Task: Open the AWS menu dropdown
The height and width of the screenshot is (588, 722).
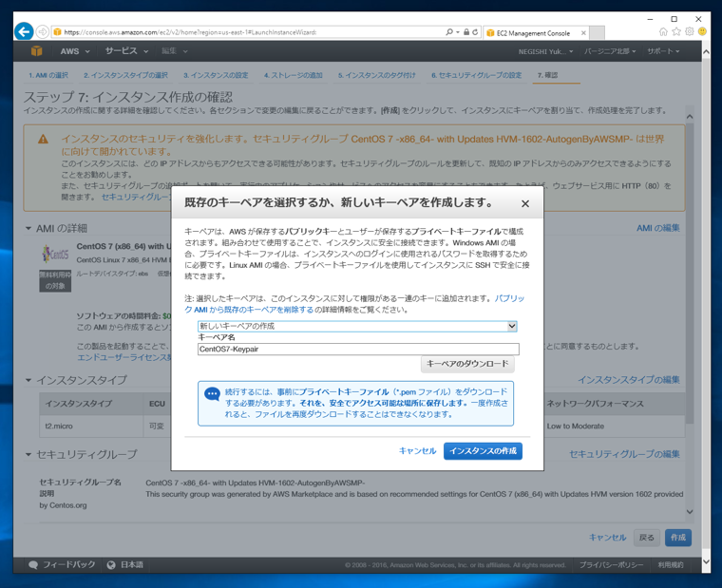Action: 75,51
